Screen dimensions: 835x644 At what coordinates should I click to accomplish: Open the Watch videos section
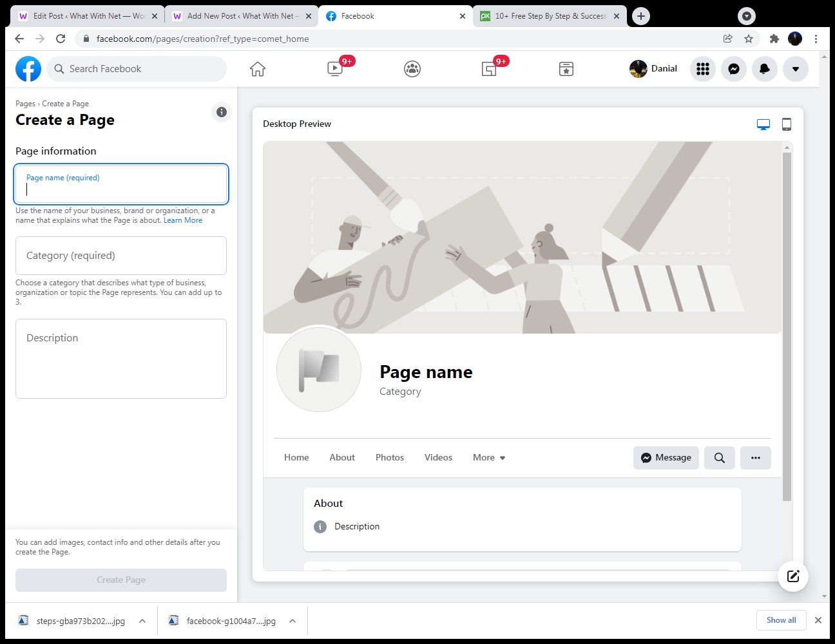tap(334, 68)
